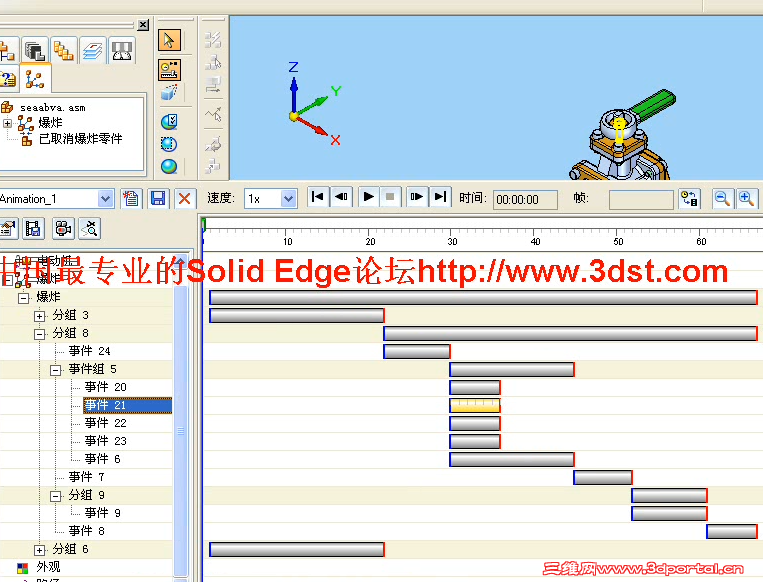763x582 pixels.
Task: Select 已取消爆炸零件 in the tree
Action: pos(80,139)
